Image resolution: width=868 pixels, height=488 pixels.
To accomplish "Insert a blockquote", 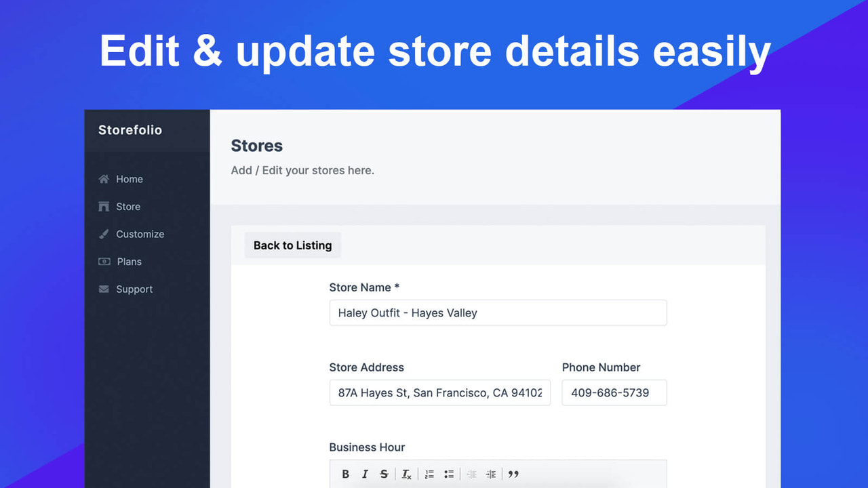I will point(513,474).
